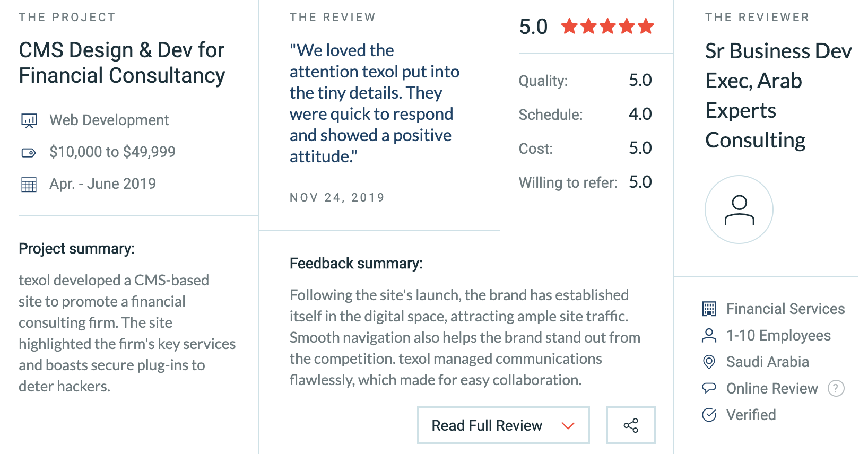
Task: Click the Financial Services building icon
Action: click(709, 309)
